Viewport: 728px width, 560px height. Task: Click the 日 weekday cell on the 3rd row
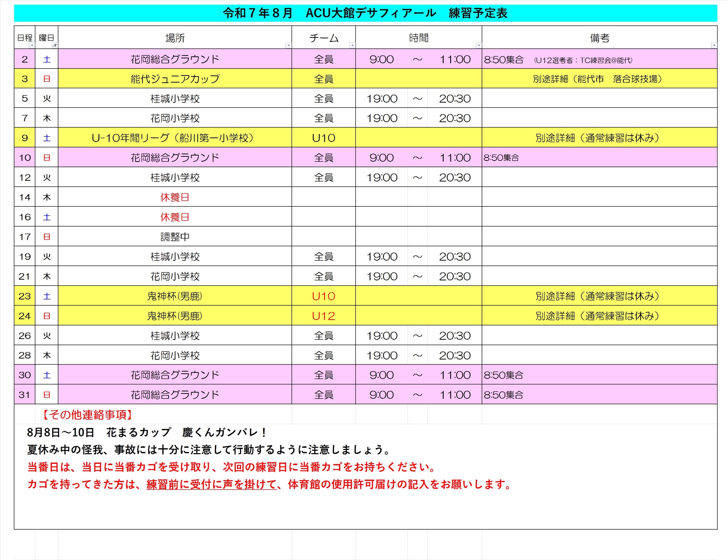47,79
